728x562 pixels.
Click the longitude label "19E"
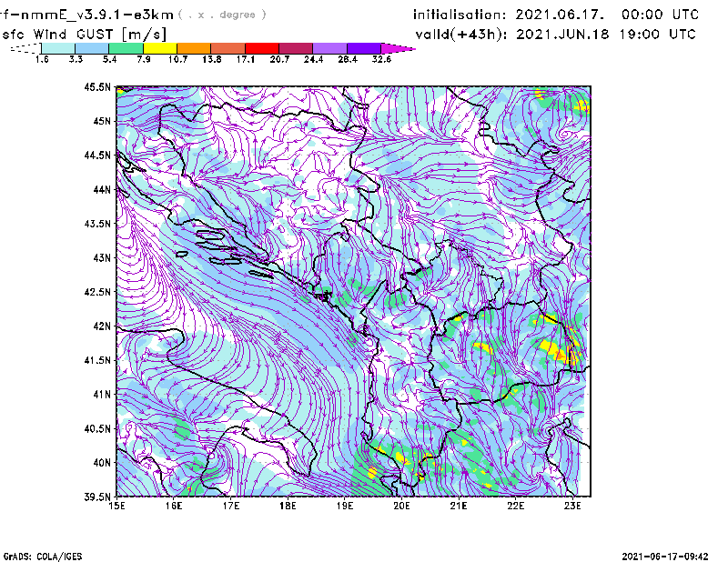[x=345, y=506]
